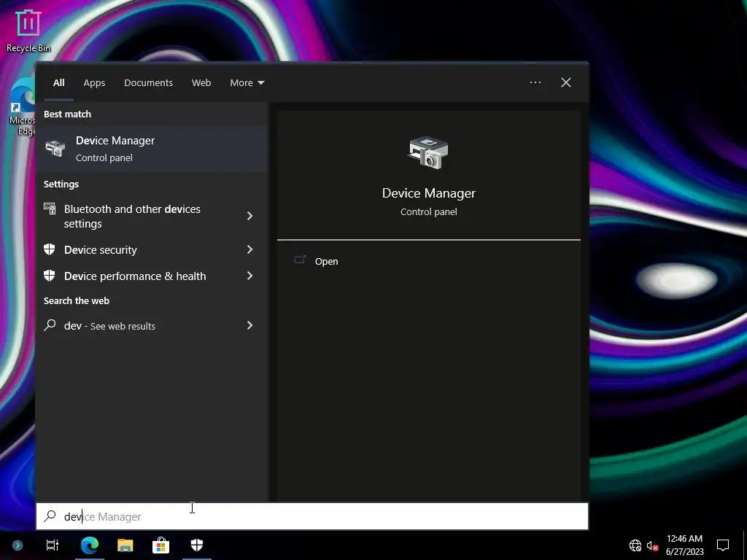Click the Start button on taskbar
Image resolution: width=747 pixels, height=560 pixels.
click(x=18, y=545)
